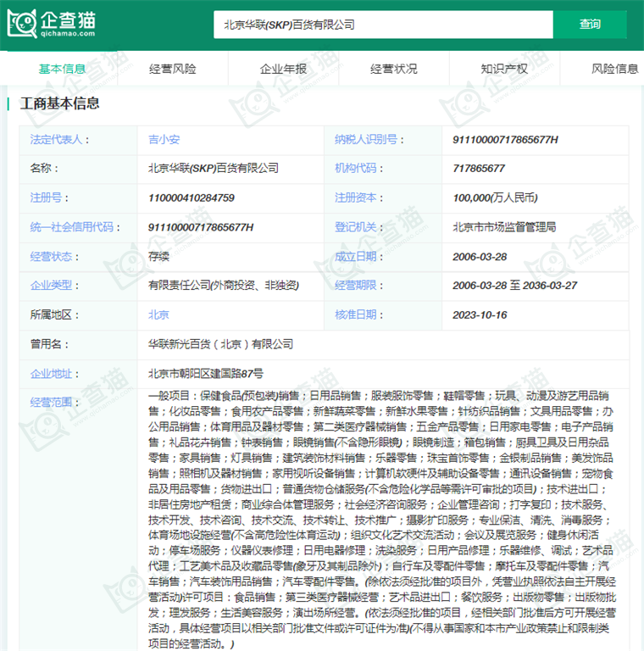Click establishment date 2006-03-28

[480, 257]
